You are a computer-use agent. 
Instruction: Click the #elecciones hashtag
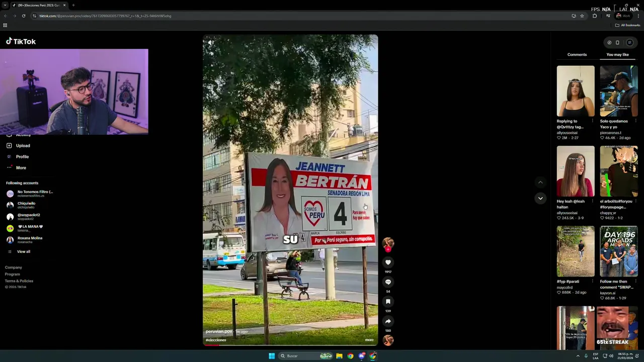click(x=216, y=340)
